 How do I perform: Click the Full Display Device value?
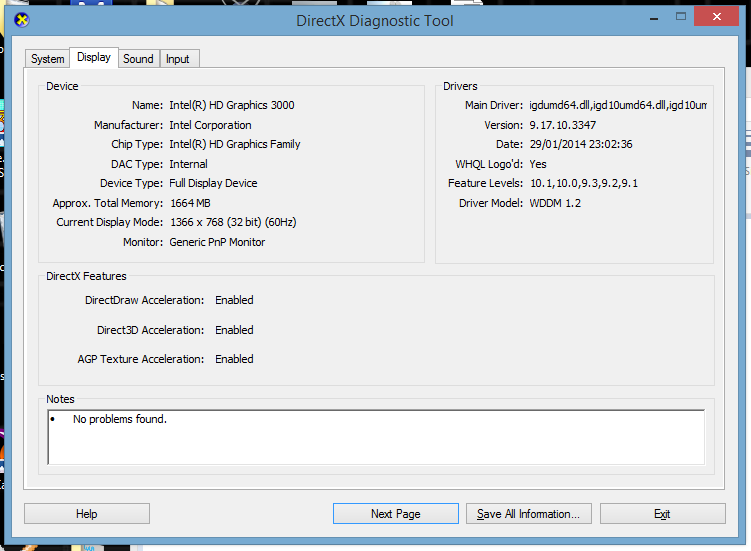point(213,184)
